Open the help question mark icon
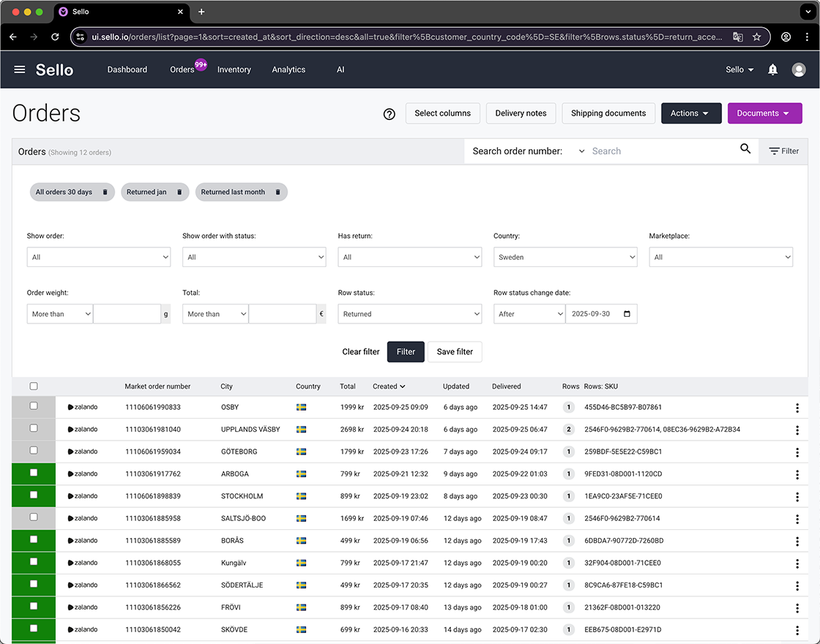 [389, 113]
